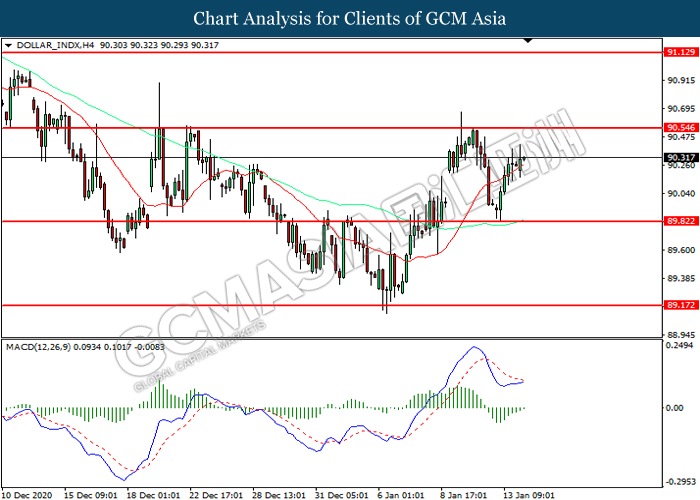The width and height of the screenshot is (700, 500).
Task: Click the 22 Dec 17:01 date label
Action: [x=217, y=493]
